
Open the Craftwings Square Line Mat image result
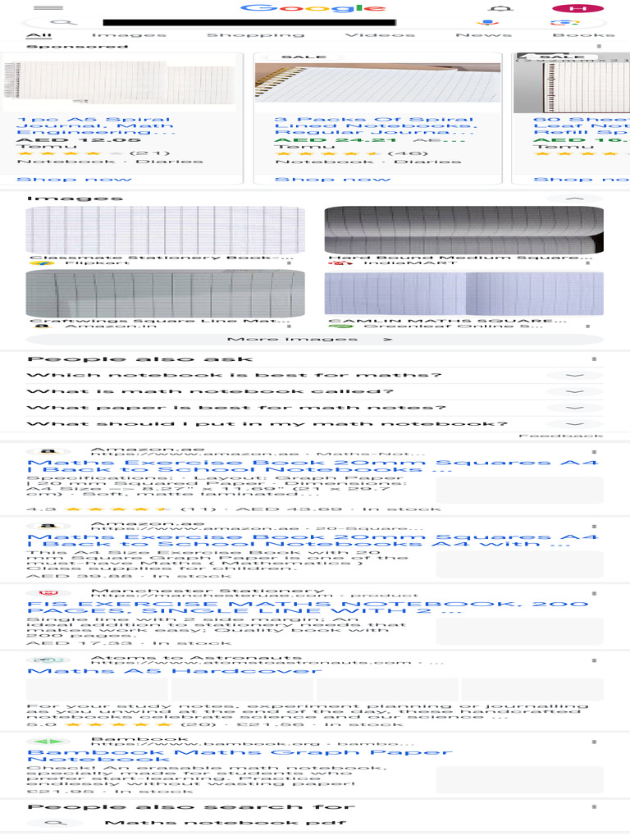click(x=165, y=294)
